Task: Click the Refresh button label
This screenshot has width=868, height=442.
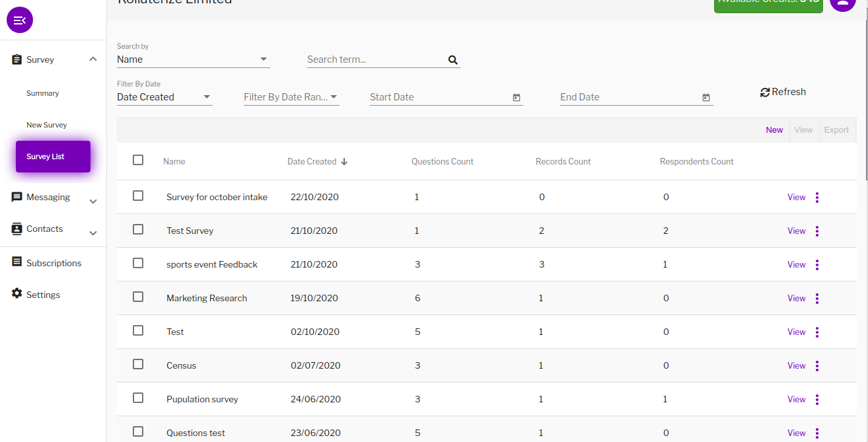Action: coord(789,92)
